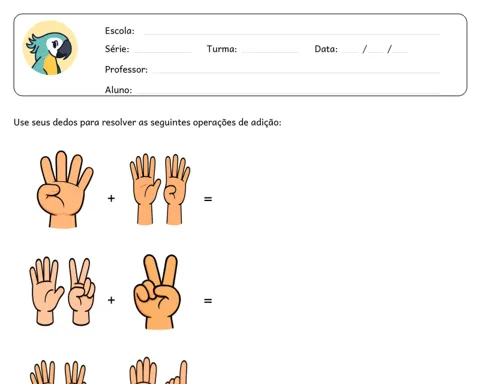Click the Série blank field
The image size is (480, 384).
[x=163, y=50]
